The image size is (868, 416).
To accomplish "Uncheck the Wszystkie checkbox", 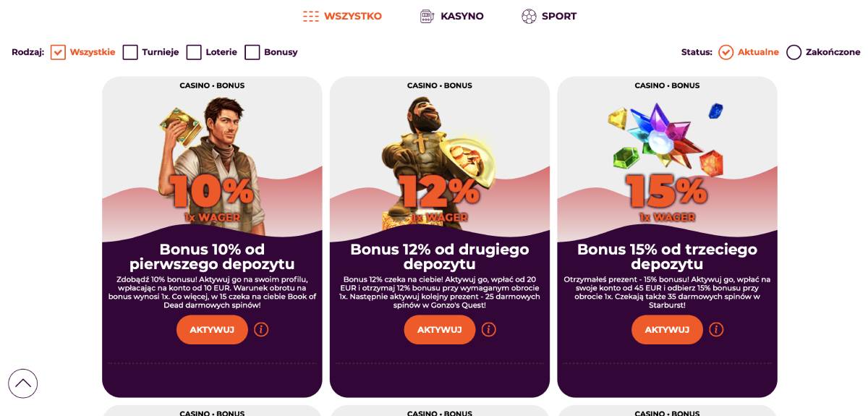I will click(58, 52).
